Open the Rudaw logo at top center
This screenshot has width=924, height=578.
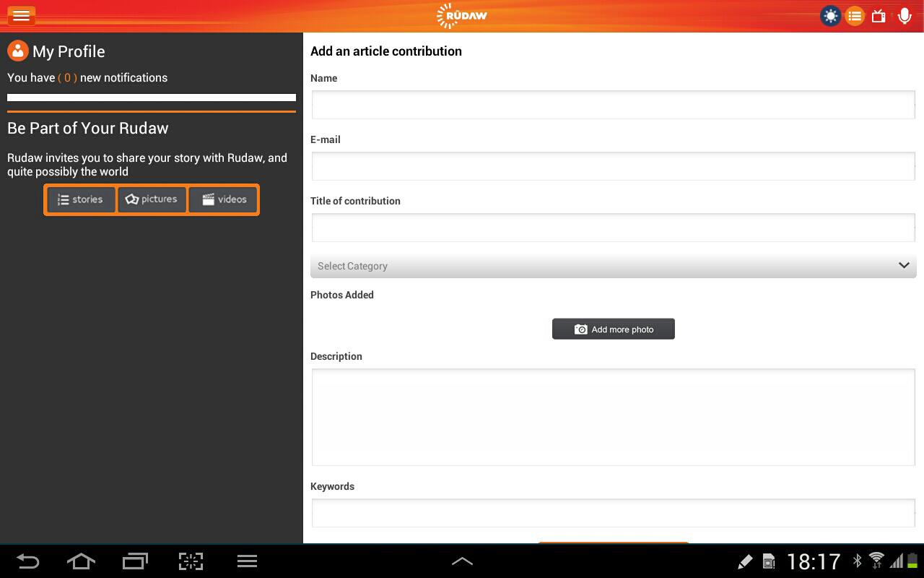(461, 15)
